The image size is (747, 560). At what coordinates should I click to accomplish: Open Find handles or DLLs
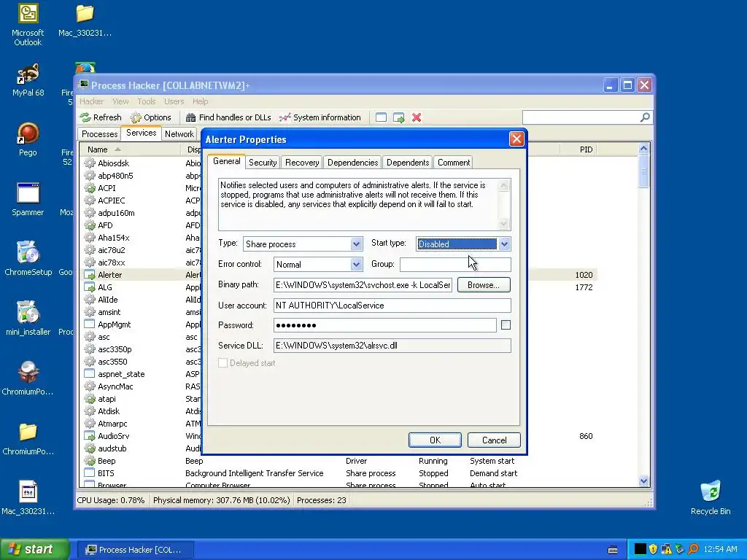[228, 117]
